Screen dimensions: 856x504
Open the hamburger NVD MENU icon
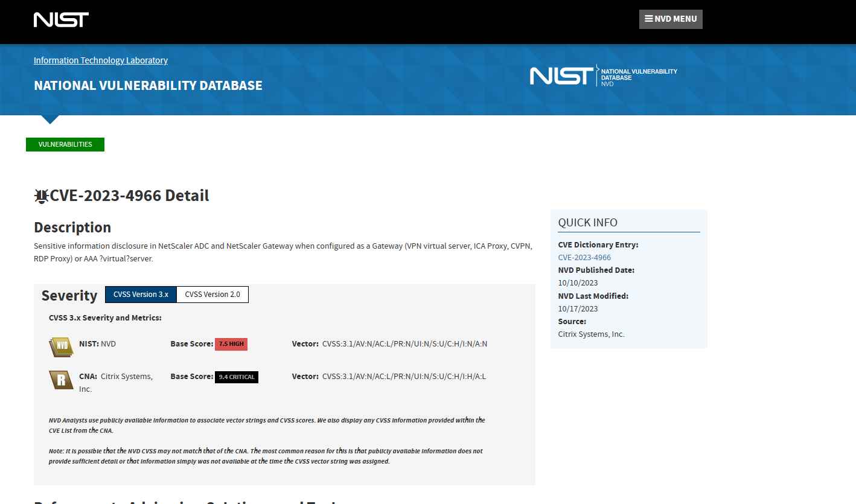click(648, 19)
